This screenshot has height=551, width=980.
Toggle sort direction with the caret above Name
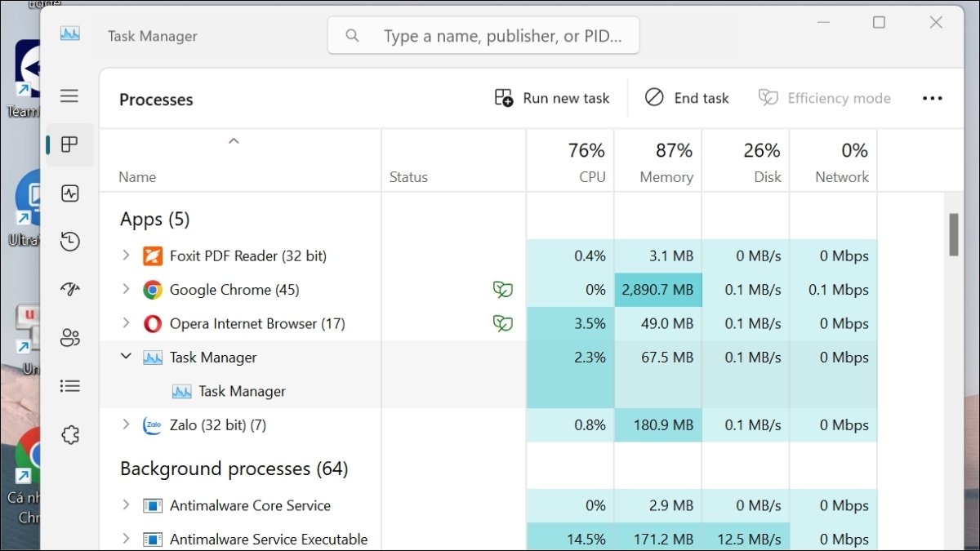tap(234, 141)
